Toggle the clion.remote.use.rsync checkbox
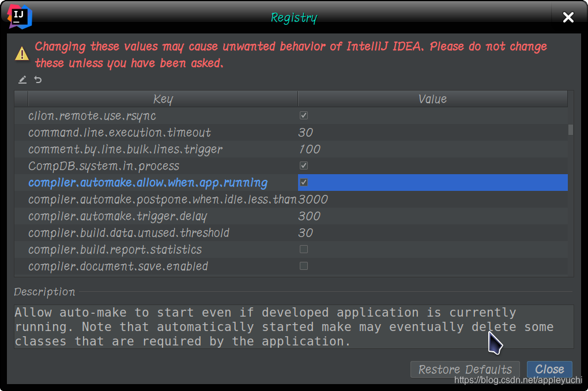This screenshot has width=588, height=391. click(304, 115)
